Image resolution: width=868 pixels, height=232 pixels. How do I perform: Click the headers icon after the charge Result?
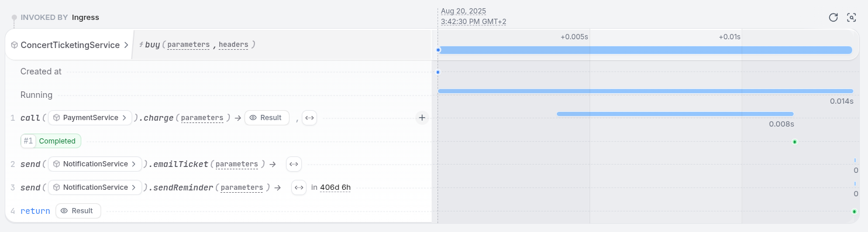click(x=309, y=118)
